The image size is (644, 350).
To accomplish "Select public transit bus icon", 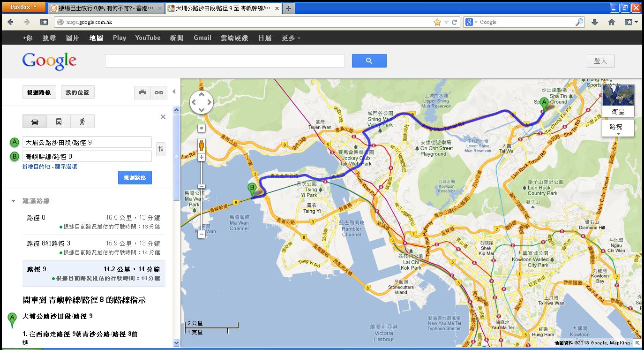I will 59,122.
